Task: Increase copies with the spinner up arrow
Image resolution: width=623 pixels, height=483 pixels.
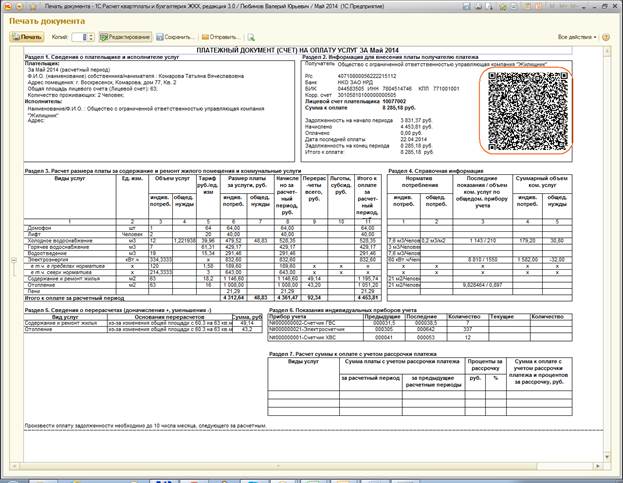Action: [92, 34]
